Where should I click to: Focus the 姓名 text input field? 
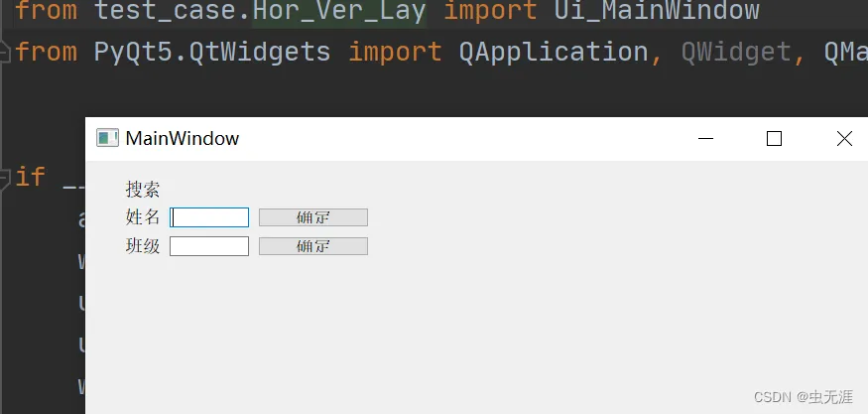pyautogui.click(x=209, y=217)
